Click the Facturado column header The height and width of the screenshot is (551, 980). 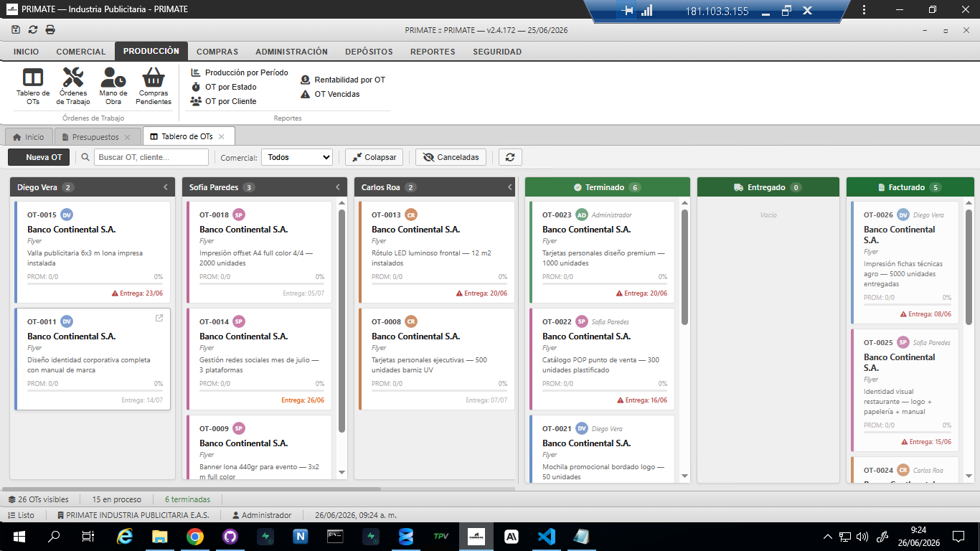point(910,187)
